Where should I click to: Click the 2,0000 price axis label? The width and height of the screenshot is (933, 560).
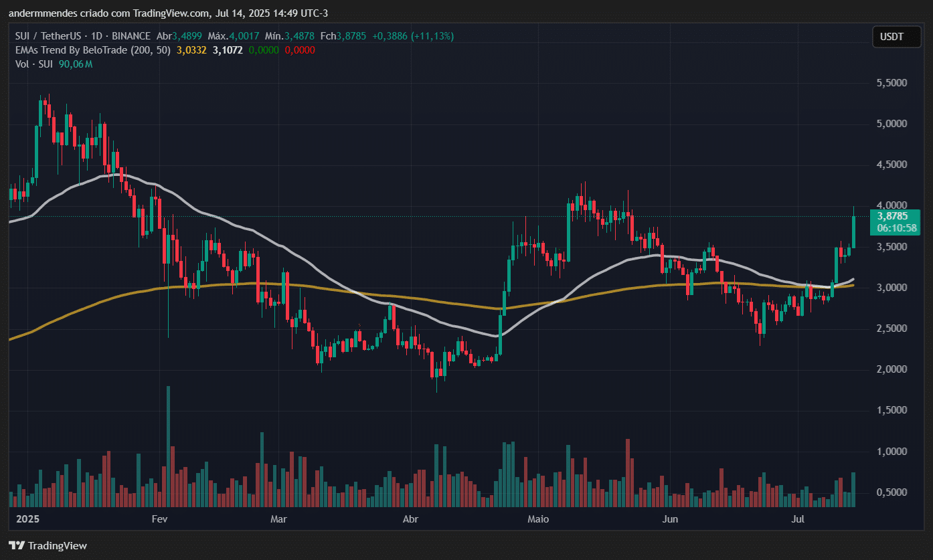(x=892, y=369)
